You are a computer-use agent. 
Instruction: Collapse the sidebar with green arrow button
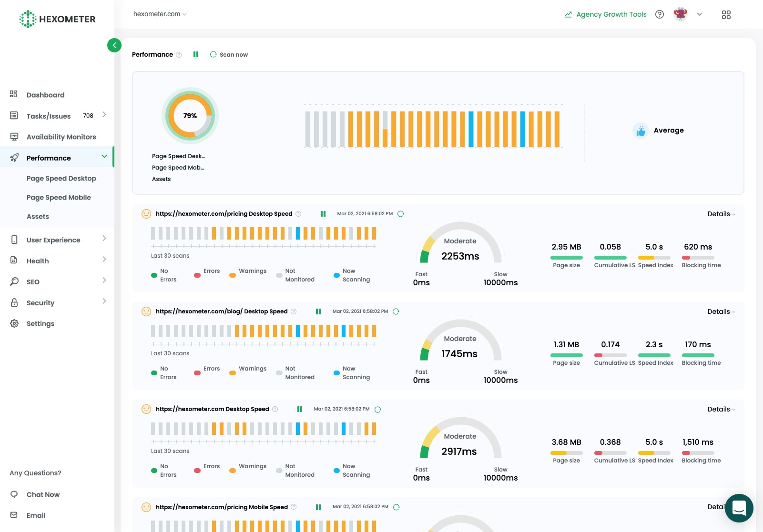click(x=114, y=45)
